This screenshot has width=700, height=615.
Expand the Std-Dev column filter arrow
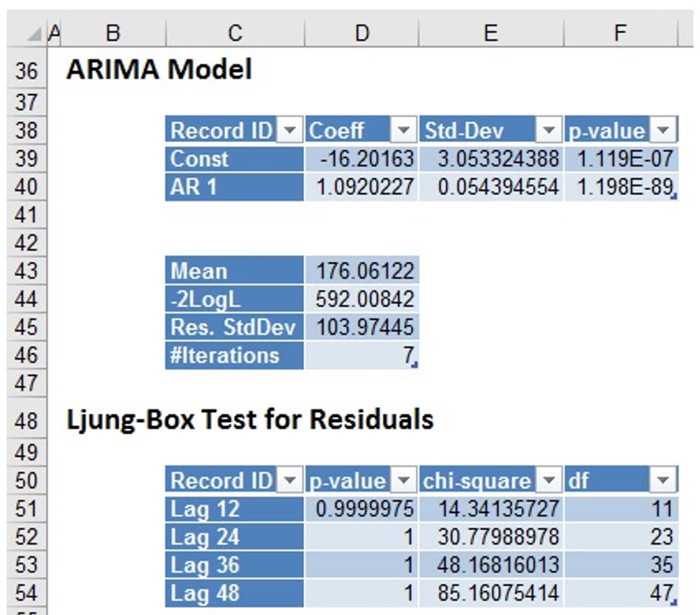[549, 132]
